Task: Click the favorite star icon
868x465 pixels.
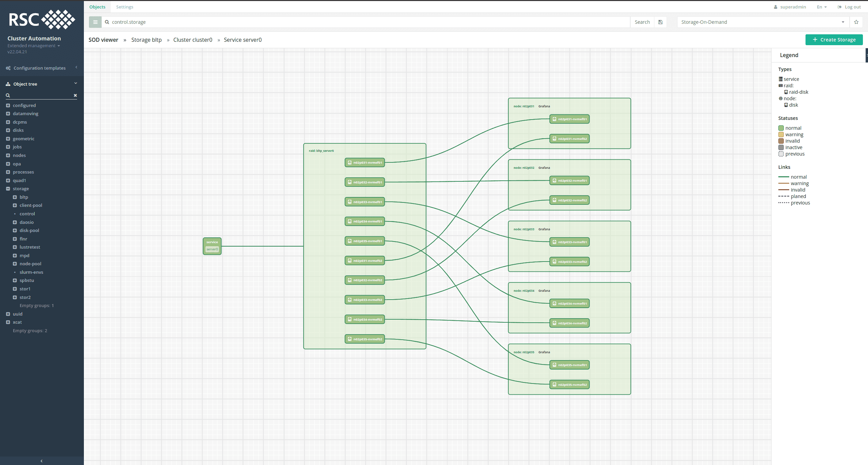Action: (856, 22)
